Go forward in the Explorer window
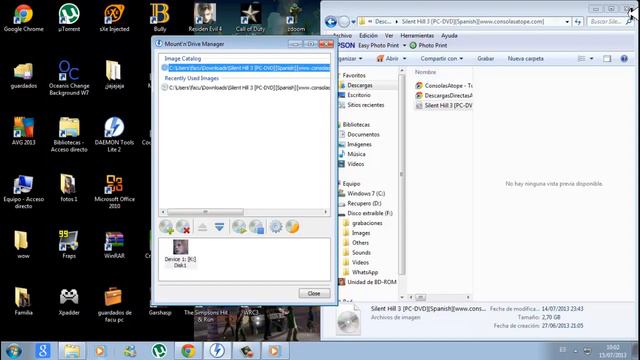This screenshot has width=640, height=360. (344, 22)
